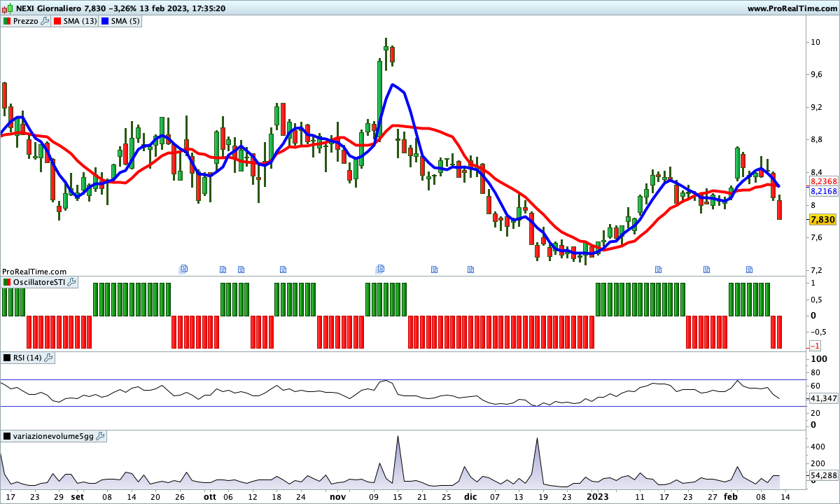Select the SMA (13) legend label

(x=80, y=21)
